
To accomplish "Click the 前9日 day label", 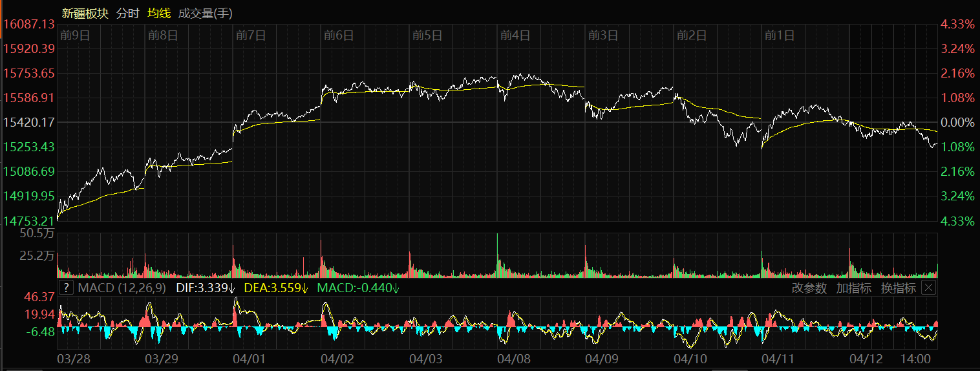I will pos(74,36).
